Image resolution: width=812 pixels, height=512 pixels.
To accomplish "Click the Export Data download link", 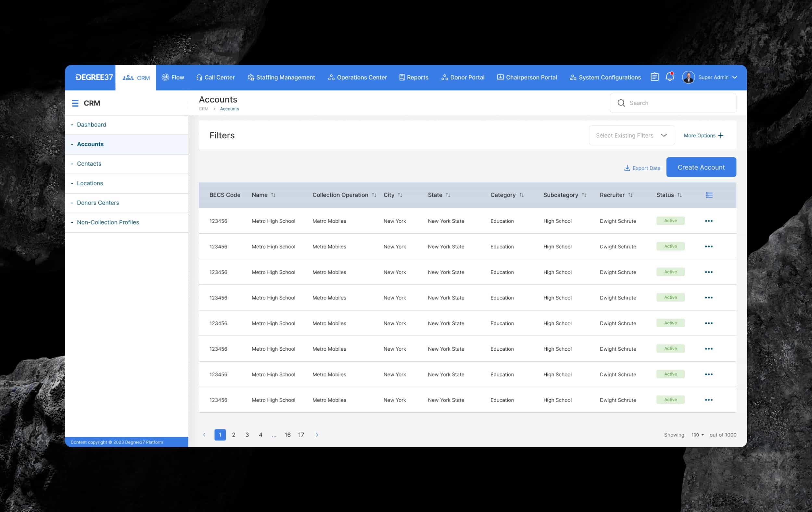I will click(x=642, y=168).
